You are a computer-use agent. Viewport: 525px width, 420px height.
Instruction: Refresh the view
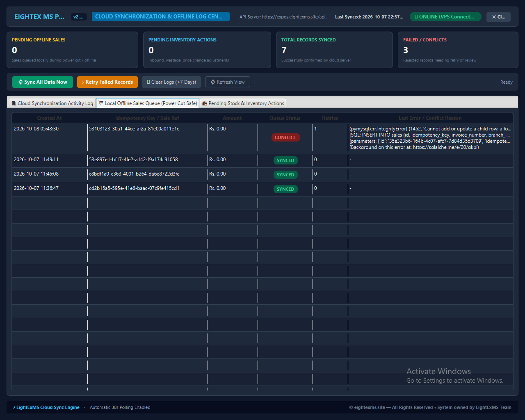pos(228,82)
